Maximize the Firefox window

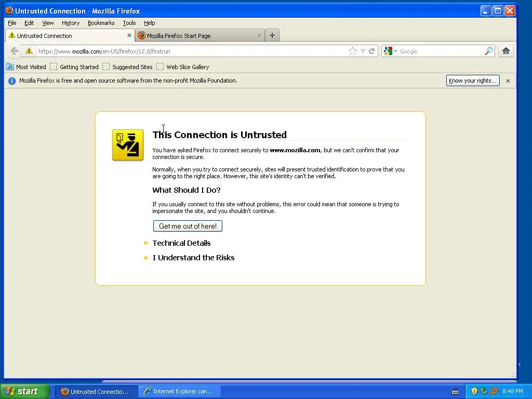pos(498,11)
